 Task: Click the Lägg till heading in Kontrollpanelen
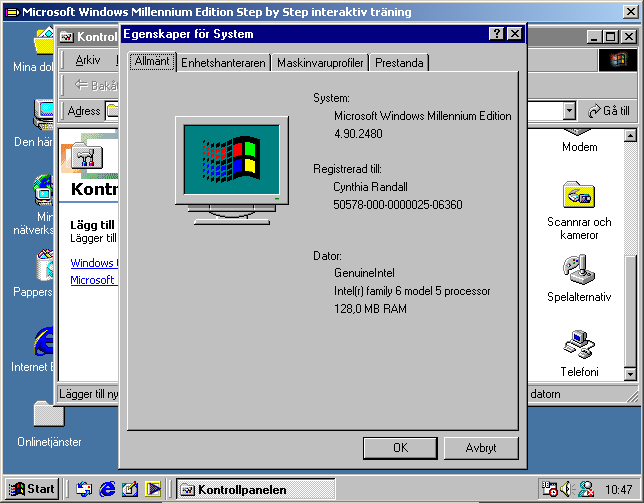[93, 225]
